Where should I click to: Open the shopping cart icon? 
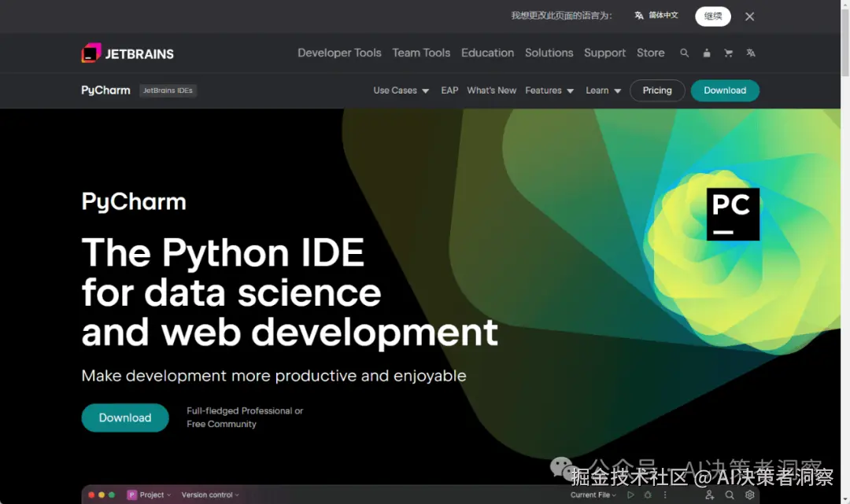pos(729,53)
